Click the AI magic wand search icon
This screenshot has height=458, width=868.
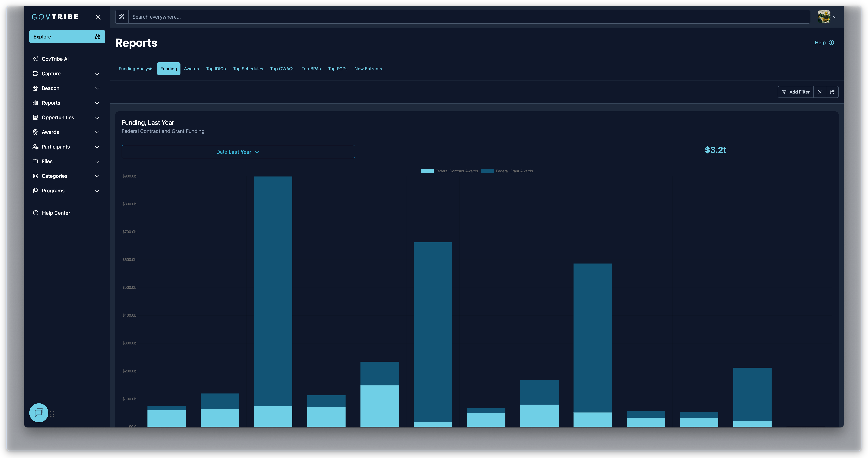coord(122,17)
